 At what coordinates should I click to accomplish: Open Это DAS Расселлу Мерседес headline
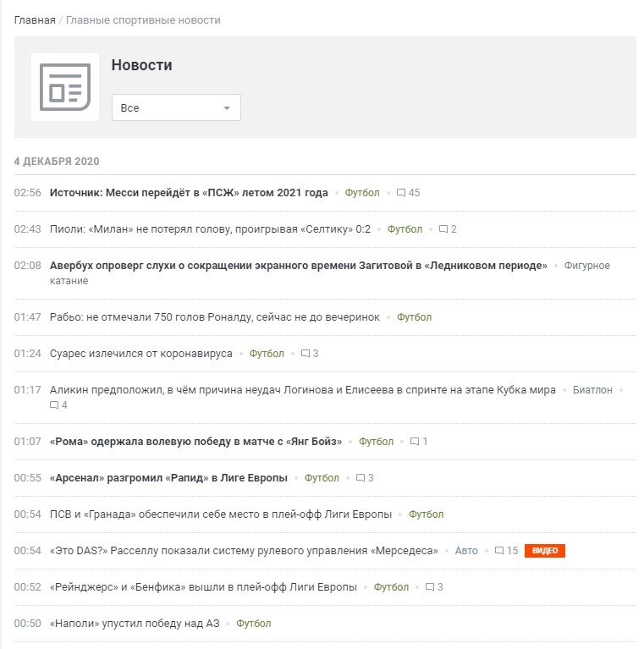pos(244,551)
